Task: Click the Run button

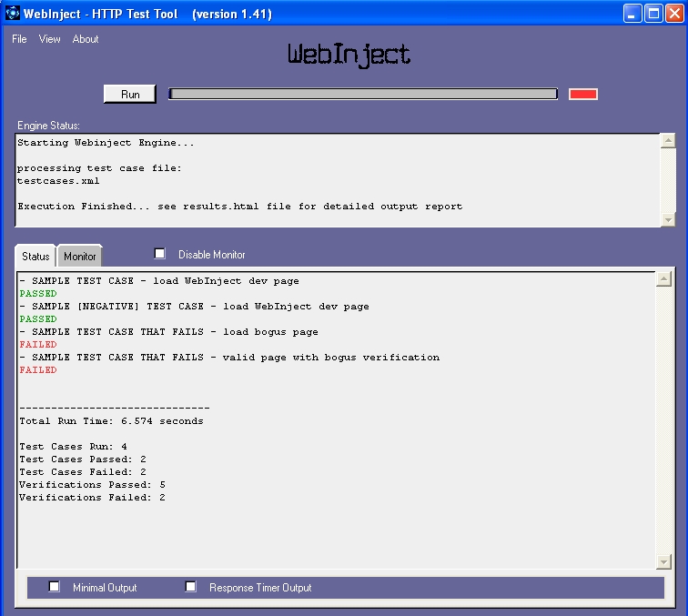Action: 130,95
